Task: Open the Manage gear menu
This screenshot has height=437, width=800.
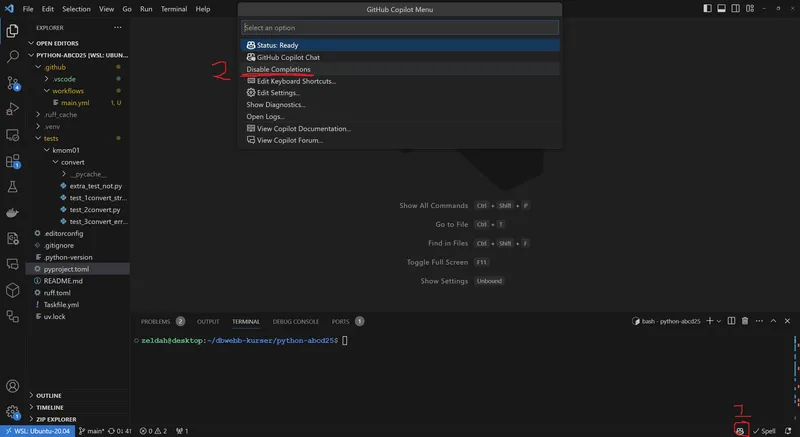Action: (x=12, y=412)
